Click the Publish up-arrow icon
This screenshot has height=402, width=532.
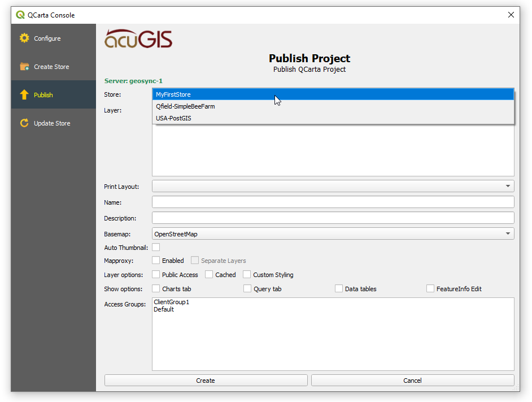pyautogui.click(x=24, y=95)
